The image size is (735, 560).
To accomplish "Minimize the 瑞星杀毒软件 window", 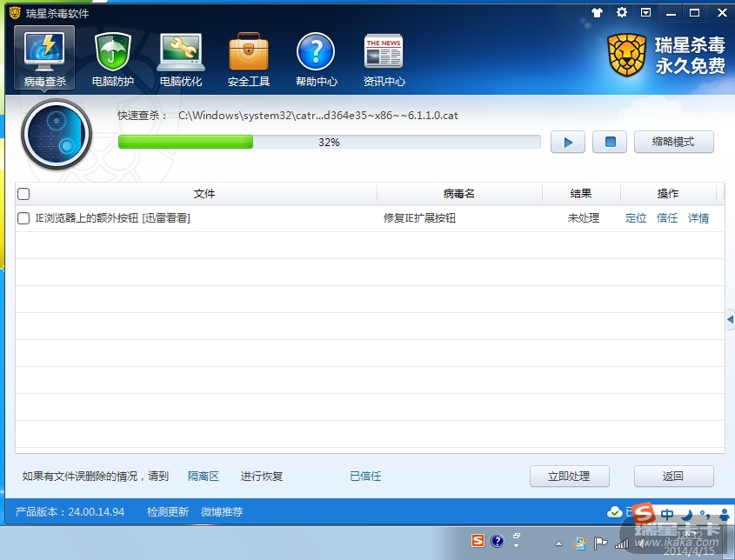I will click(x=671, y=13).
